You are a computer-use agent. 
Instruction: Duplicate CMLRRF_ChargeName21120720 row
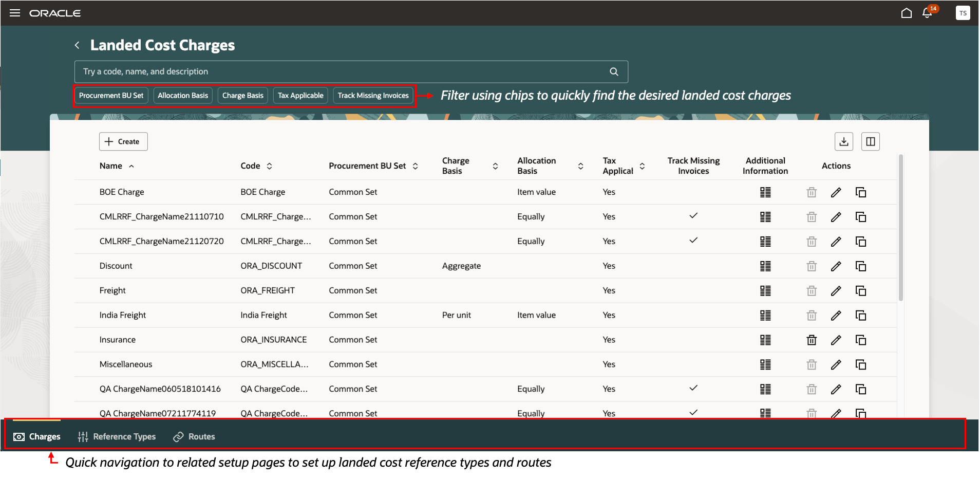click(x=861, y=242)
